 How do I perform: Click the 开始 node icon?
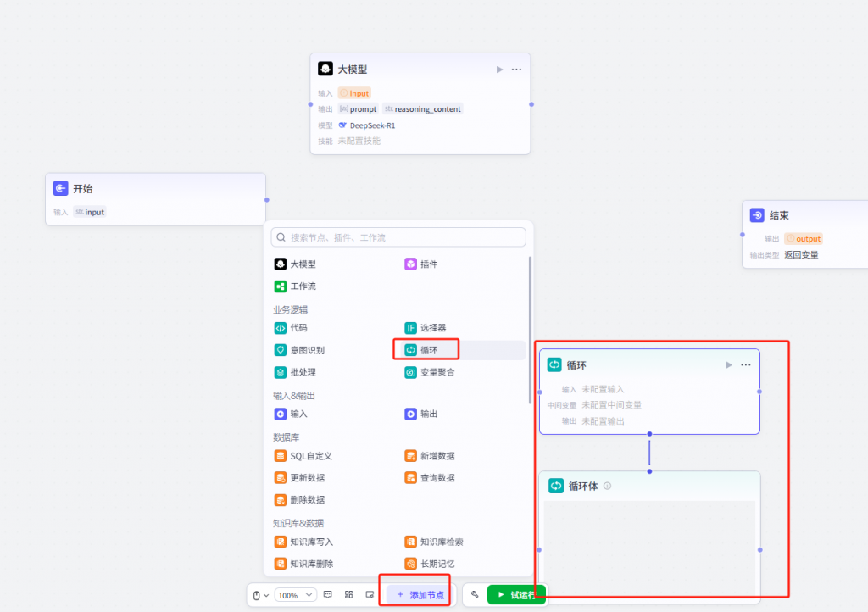tap(61, 188)
